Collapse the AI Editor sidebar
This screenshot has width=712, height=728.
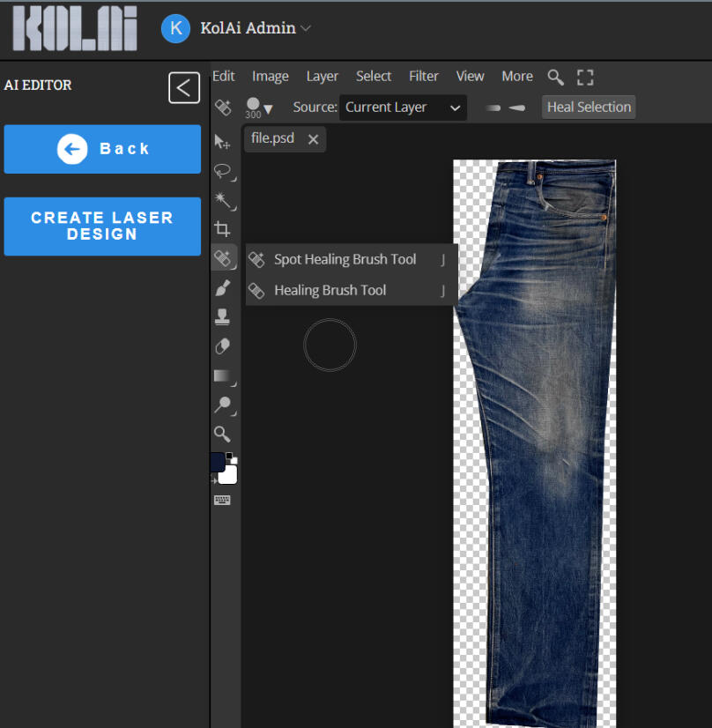(184, 87)
